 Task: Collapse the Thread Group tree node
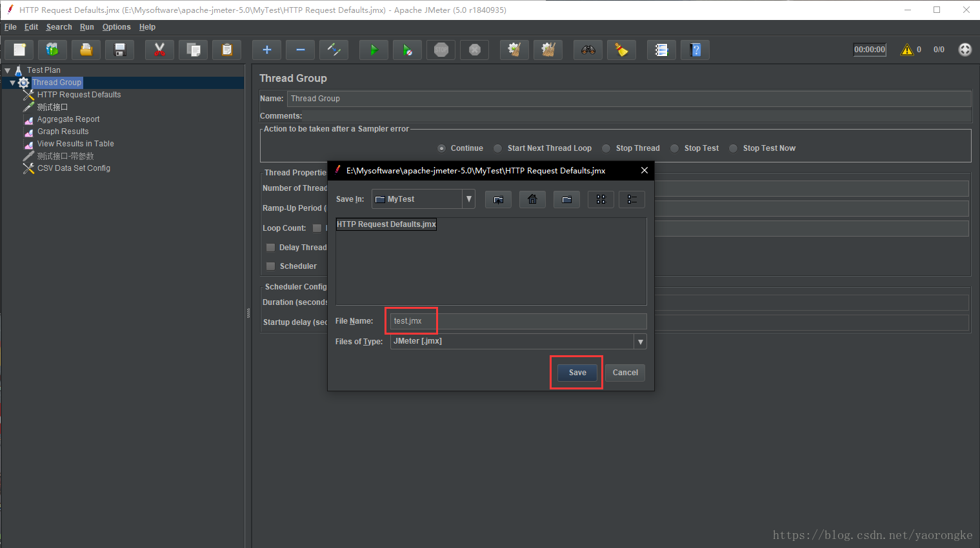12,83
